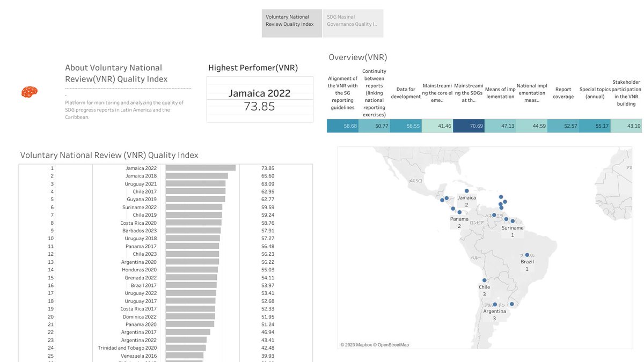The image size is (644, 362).
Task: Click the 'Data for development' column header
Action: [x=405, y=93]
